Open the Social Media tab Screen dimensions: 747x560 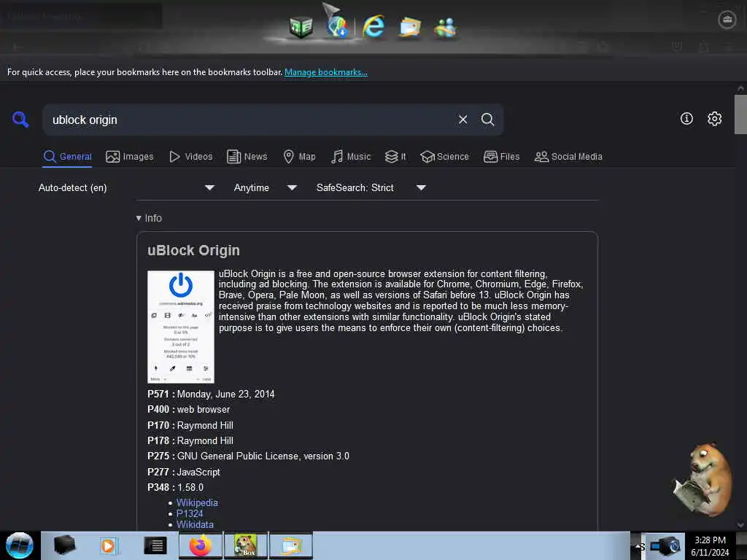pos(568,157)
